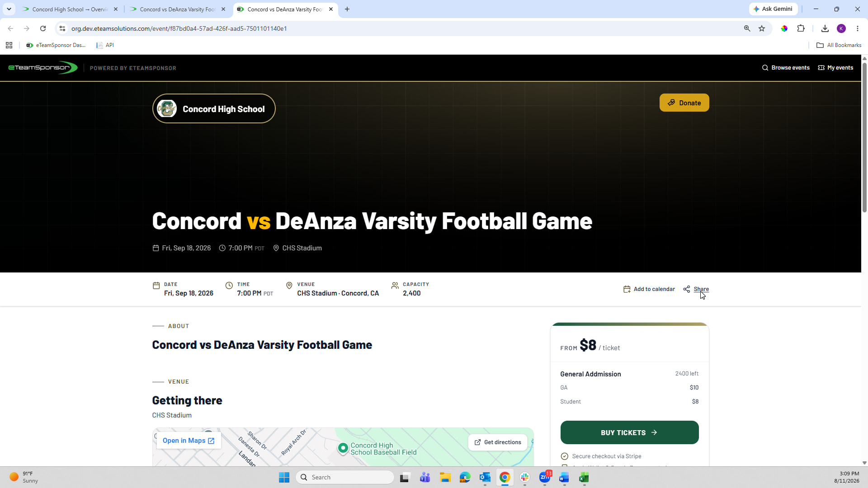Open Outlook from the taskbar
Screen dimensions: 868x488
(x=485, y=477)
